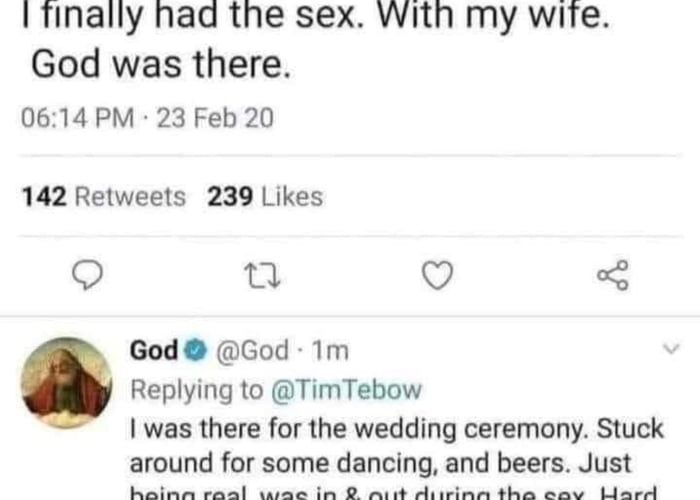Expand the chevron menu on God's reply

671,349
